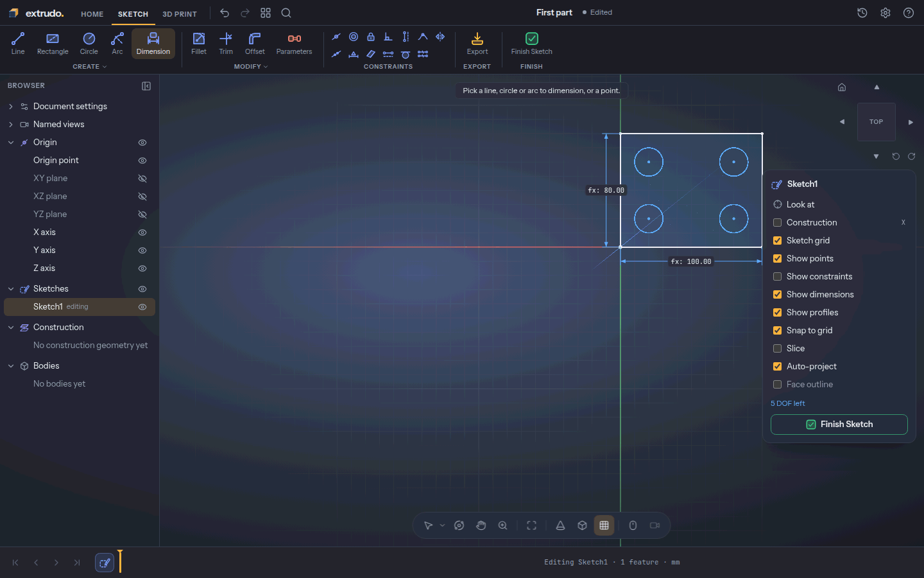Uncheck Sketch grid

(x=777, y=241)
